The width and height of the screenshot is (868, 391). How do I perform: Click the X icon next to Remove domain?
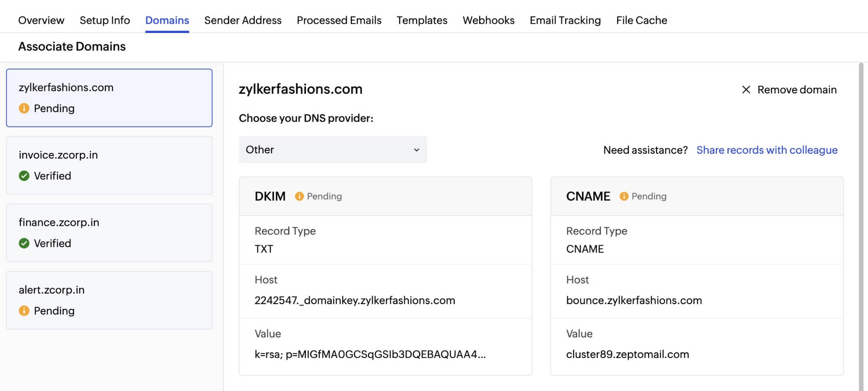pyautogui.click(x=746, y=89)
